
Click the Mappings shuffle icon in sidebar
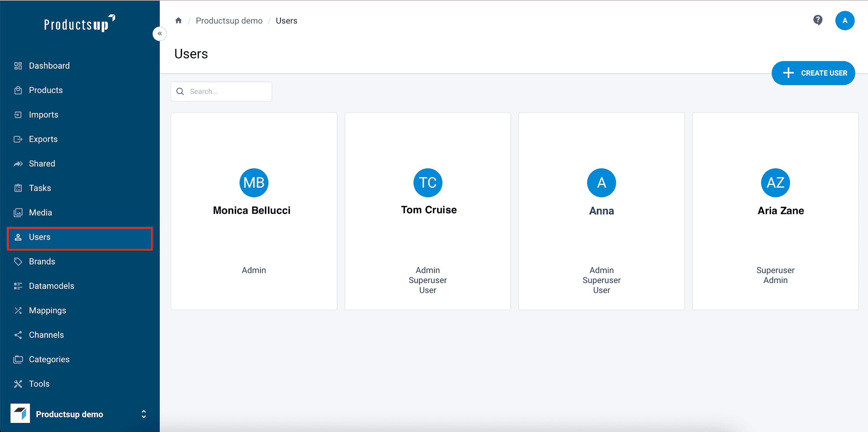[x=18, y=310]
